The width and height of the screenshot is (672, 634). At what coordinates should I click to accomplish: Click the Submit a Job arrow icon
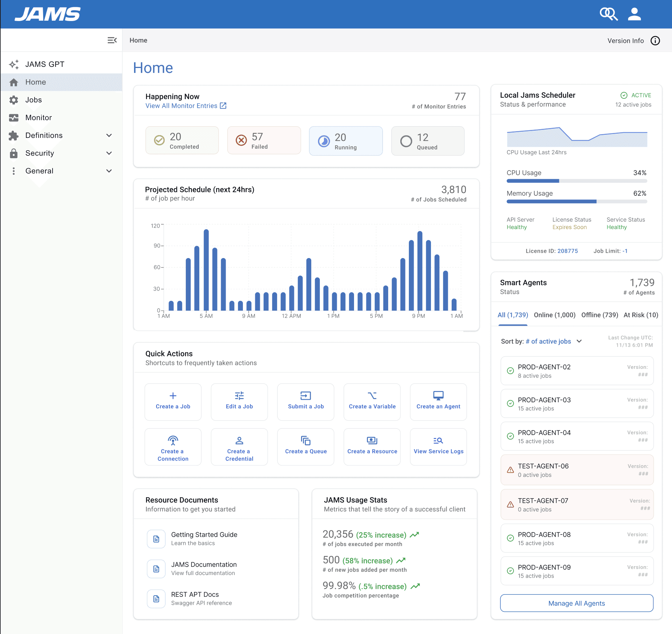click(306, 395)
